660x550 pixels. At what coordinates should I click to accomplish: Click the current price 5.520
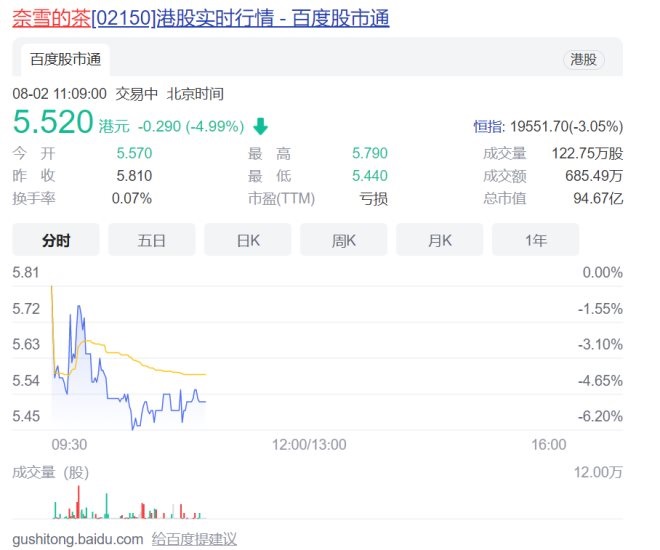[52, 123]
